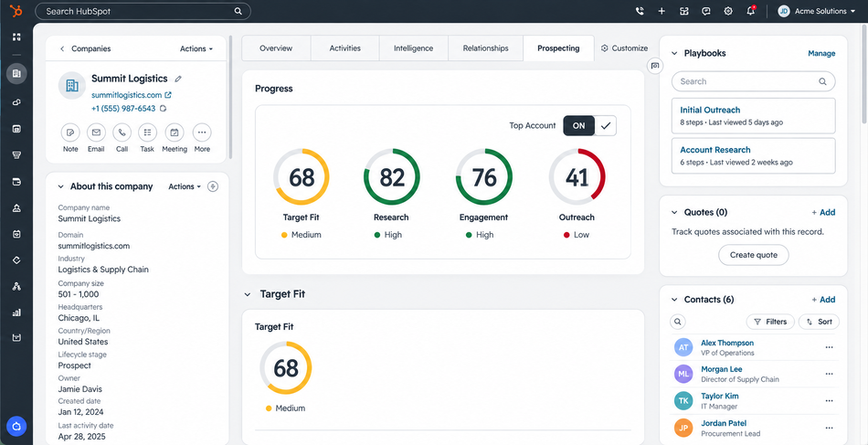Viewport: 868px width, 445px height.
Task: Go back to Companies list
Action: [85, 48]
